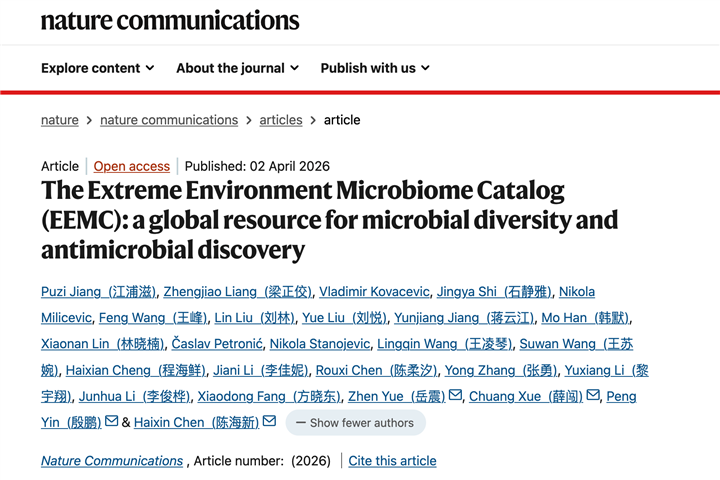720x480 pixels.
Task: Click mail icon beside Peng Yin (殷鹏)
Action: tap(112, 422)
